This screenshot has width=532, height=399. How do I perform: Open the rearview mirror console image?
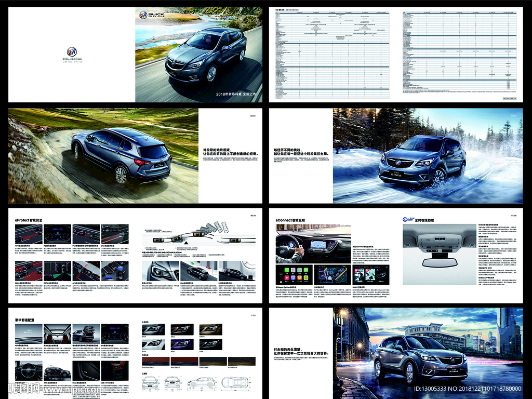click(440, 255)
